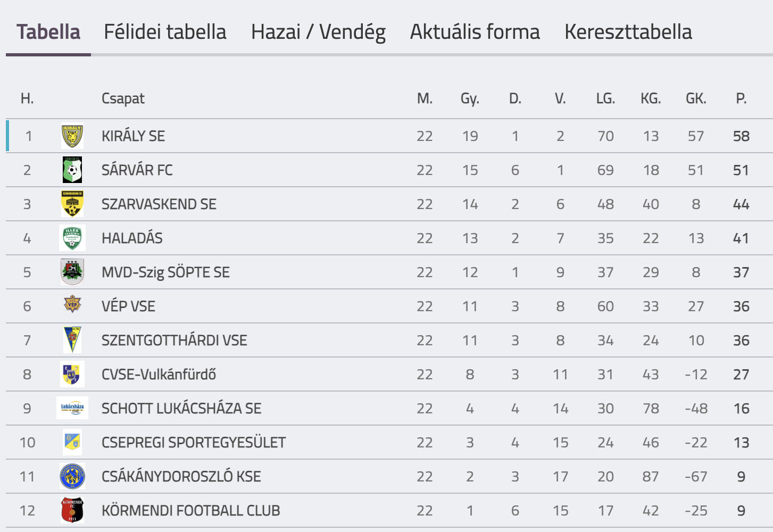Viewport: 773px width, 532px height.
Task: Click the MVD-Szig SÖPTE SE logo
Action: click(x=72, y=272)
